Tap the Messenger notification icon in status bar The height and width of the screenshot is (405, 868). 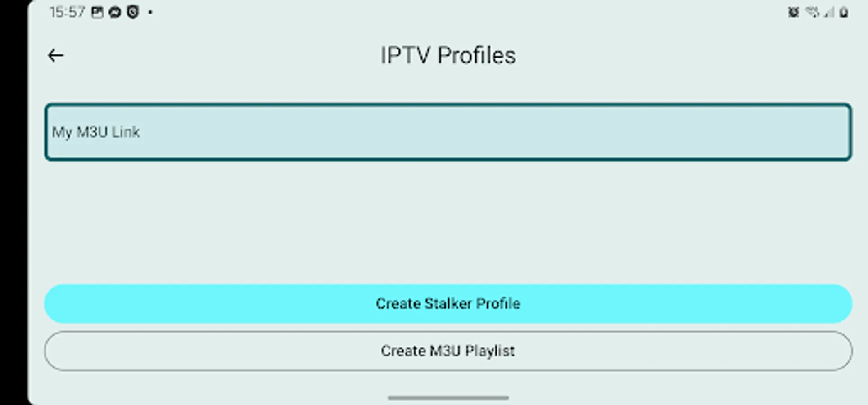pos(115,12)
